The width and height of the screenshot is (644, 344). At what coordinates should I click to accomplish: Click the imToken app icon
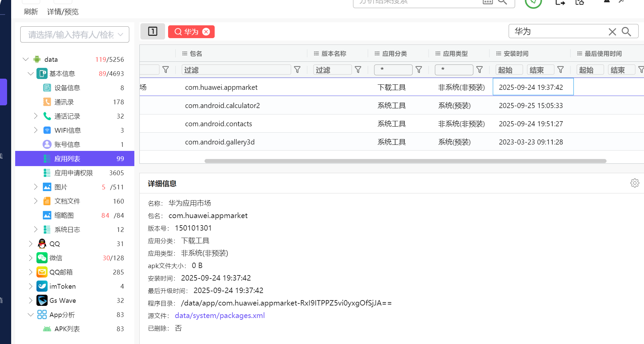point(42,286)
